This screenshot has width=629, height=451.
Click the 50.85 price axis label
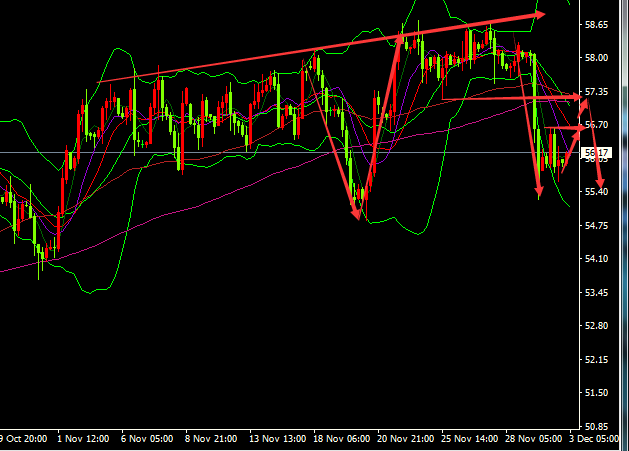click(x=596, y=426)
